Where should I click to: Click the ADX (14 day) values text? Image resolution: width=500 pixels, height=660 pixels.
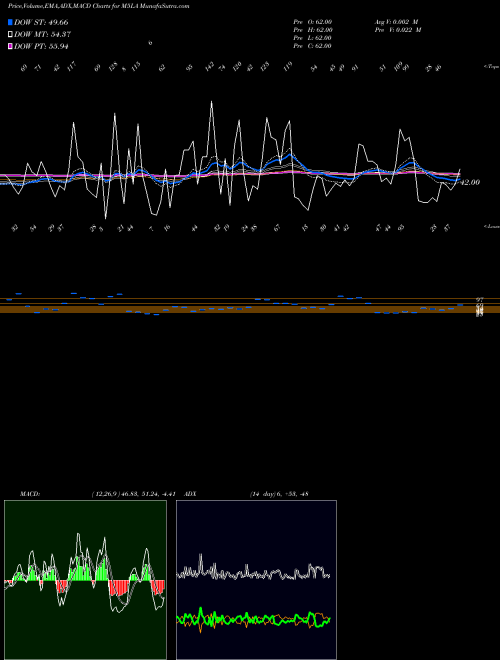[279, 494]
